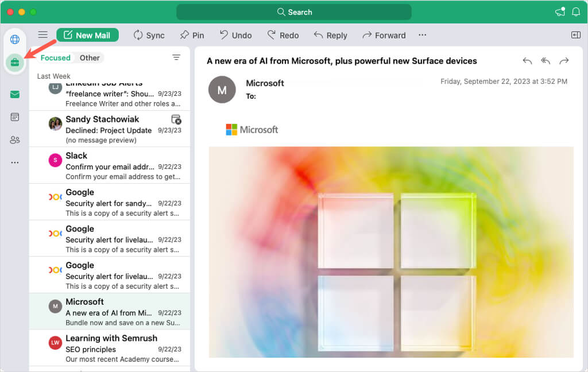588x372 pixels.
Task: Open Google security alert for sandy email
Action: (x=110, y=201)
